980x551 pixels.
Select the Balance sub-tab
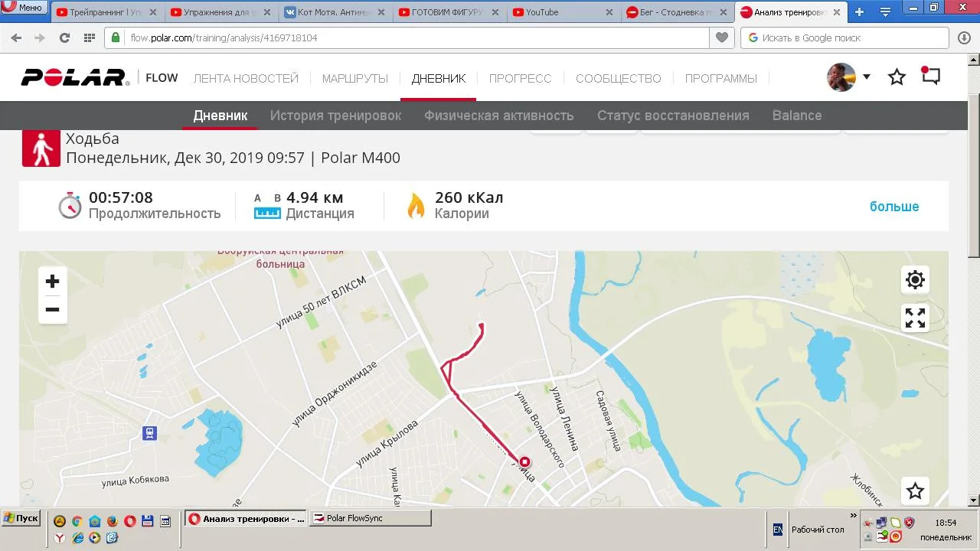pos(797,116)
